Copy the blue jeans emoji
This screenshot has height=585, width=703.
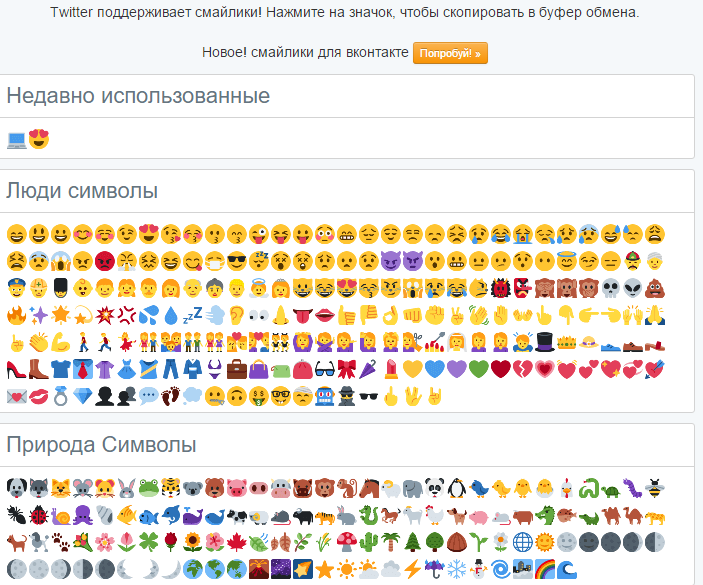coord(170,370)
